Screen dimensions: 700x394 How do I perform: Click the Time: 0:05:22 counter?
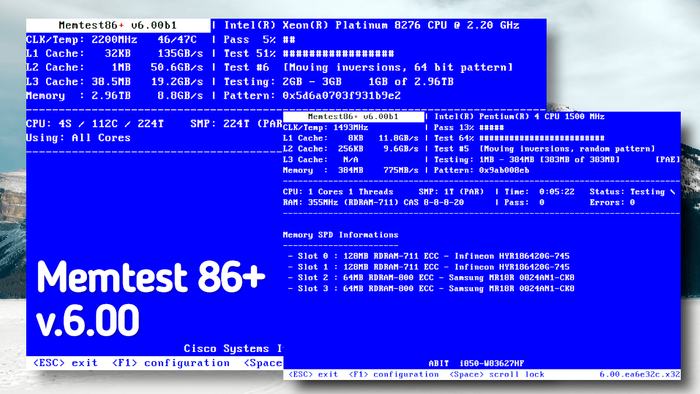539,192
